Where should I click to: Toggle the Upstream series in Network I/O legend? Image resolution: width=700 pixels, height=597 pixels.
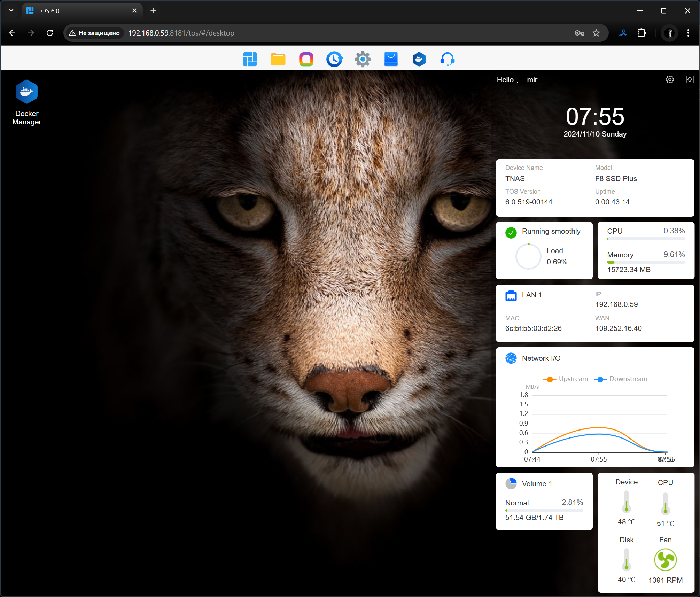coord(566,379)
